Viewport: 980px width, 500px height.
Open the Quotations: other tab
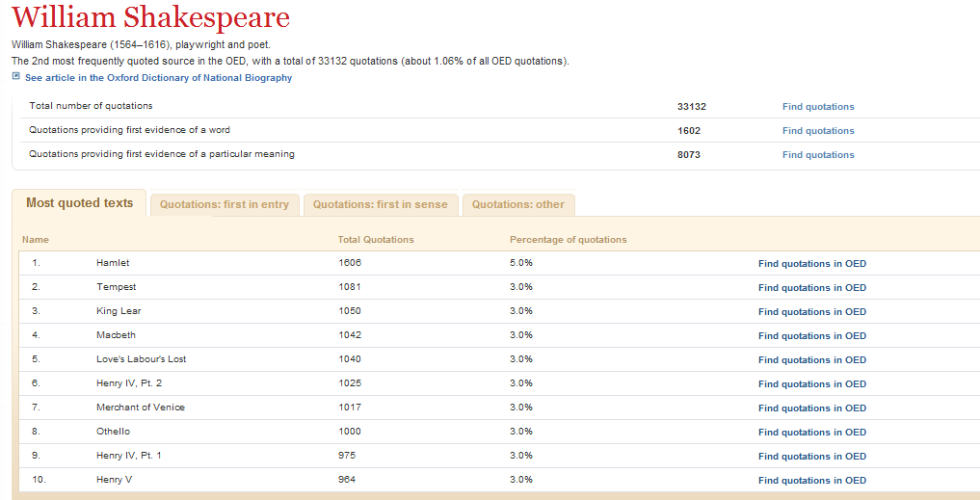518,204
